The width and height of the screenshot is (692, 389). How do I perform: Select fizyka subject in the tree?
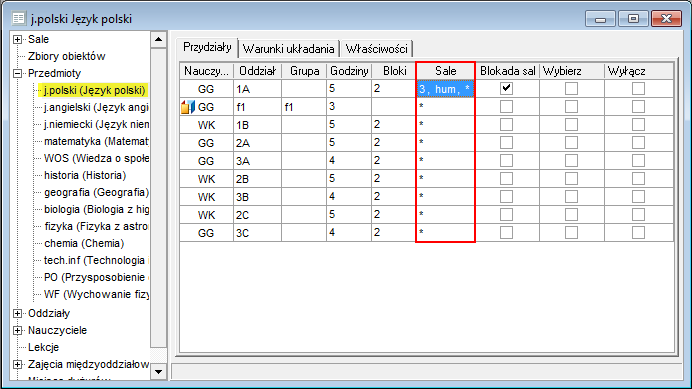96,227
